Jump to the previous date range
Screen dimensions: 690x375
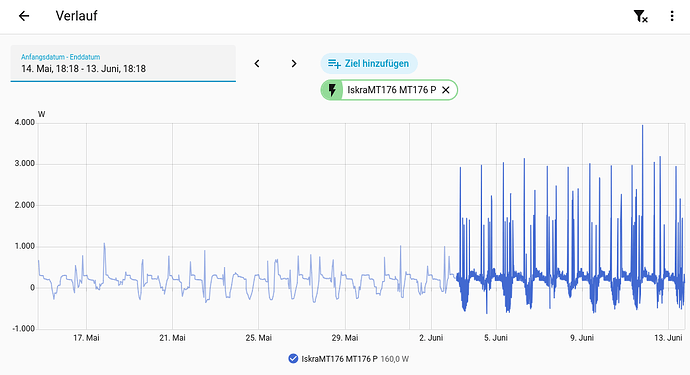coord(257,63)
